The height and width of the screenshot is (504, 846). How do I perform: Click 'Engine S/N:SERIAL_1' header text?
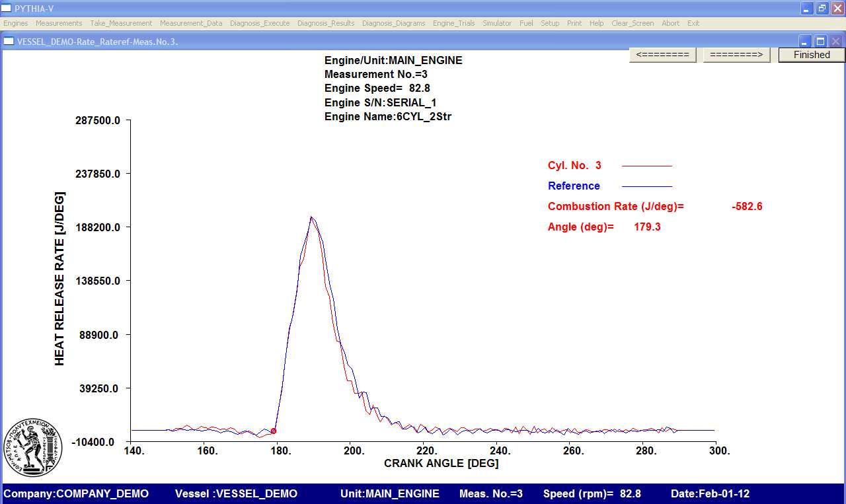pos(380,102)
